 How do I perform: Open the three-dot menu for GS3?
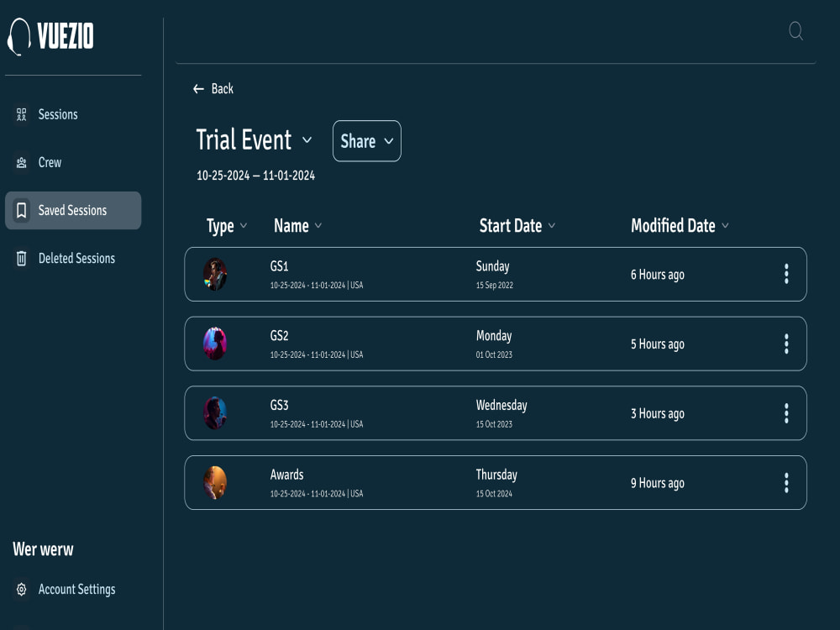point(786,413)
